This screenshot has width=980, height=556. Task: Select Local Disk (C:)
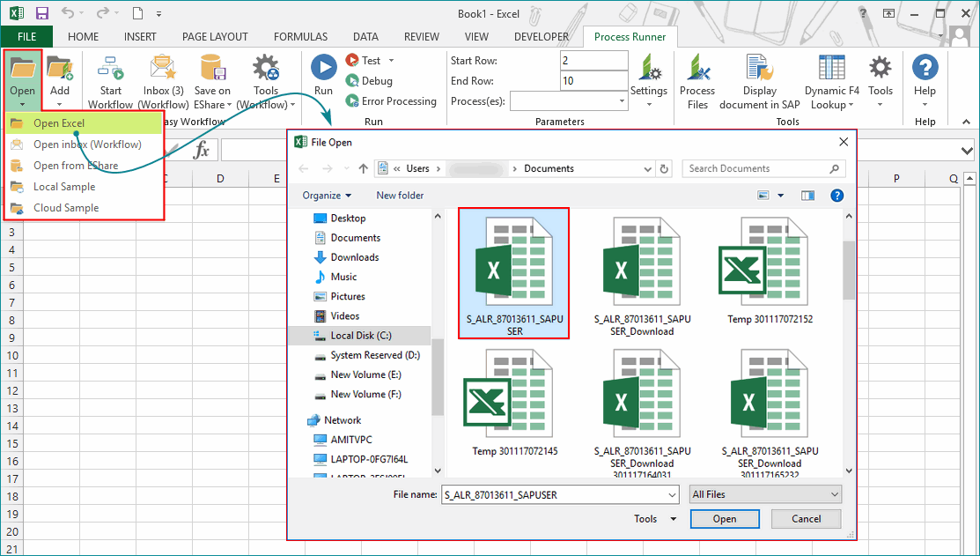pyautogui.click(x=361, y=335)
